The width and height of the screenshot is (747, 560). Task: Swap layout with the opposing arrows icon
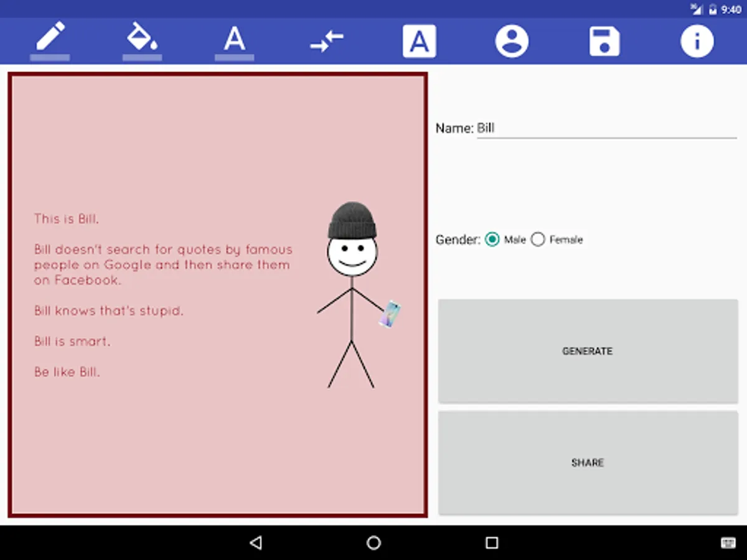point(327,41)
